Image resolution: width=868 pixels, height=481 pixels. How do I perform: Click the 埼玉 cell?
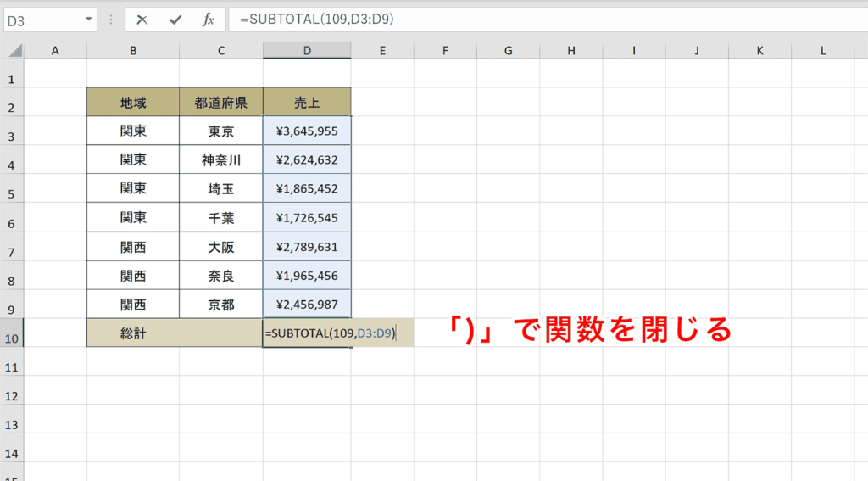tap(221, 189)
